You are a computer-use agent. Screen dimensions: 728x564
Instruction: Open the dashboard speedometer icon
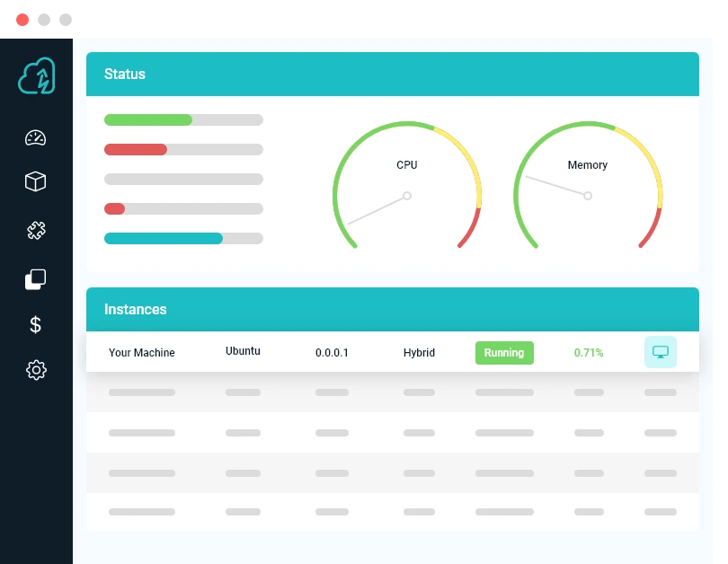point(36,137)
